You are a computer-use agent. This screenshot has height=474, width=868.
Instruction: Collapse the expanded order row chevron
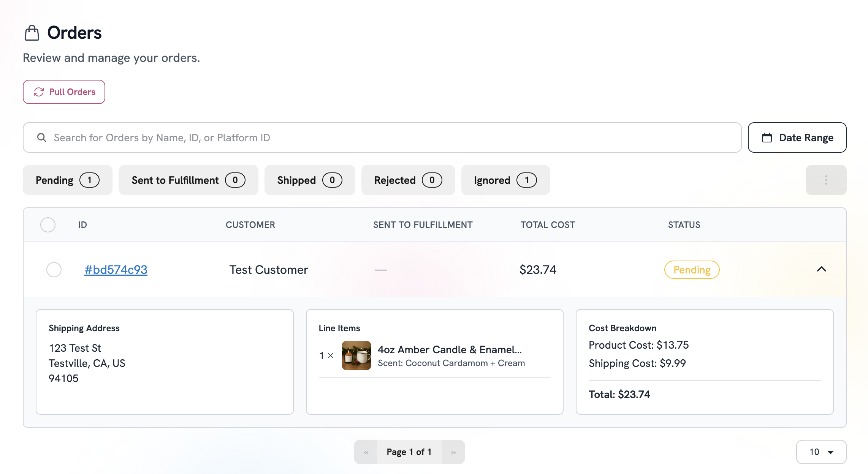821,269
